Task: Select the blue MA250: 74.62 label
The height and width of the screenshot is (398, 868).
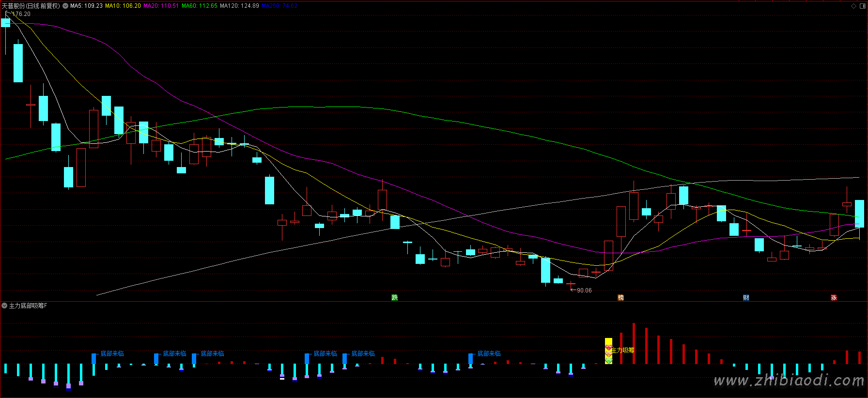Action: coord(279,6)
